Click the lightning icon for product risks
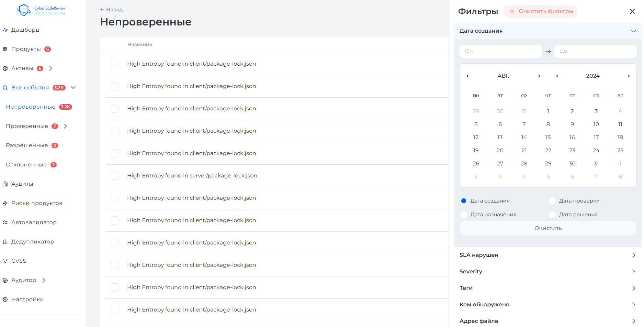The height and width of the screenshot is (327, 644). tap(5, 203)
